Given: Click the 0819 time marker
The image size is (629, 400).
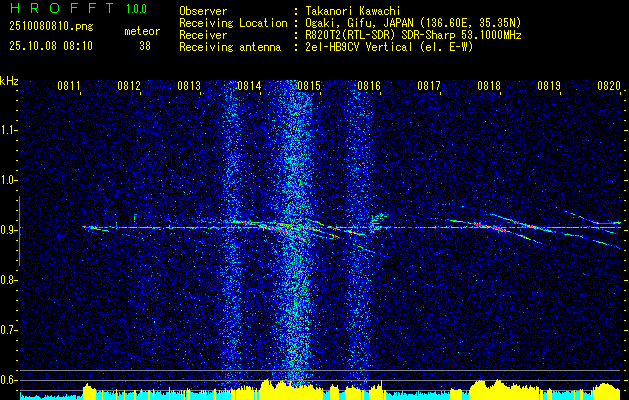Looking at the screenshot, I should pyautogui.click(x=549, y=85).
